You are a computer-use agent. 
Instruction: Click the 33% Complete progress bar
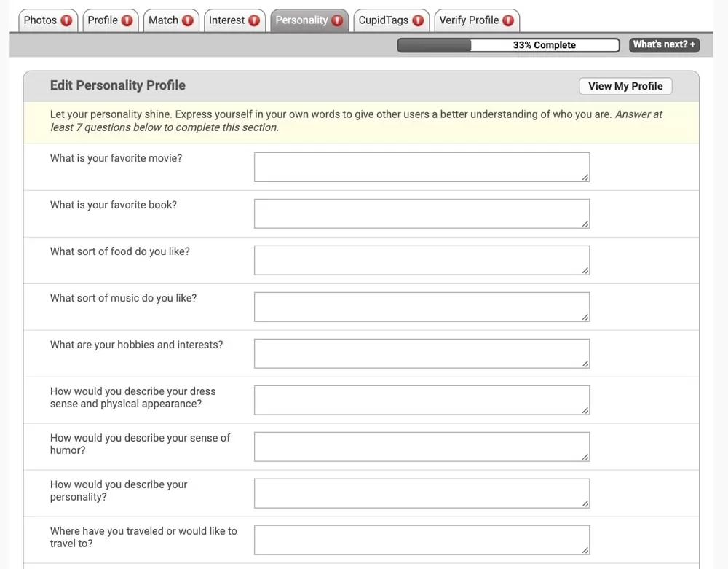point(507,45)
